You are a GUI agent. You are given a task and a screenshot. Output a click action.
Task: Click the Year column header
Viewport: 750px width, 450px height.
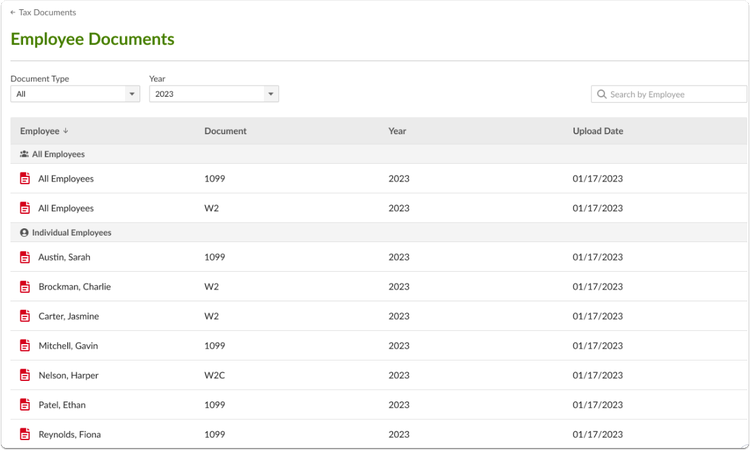pyautogui.click(x=397, y=131)
